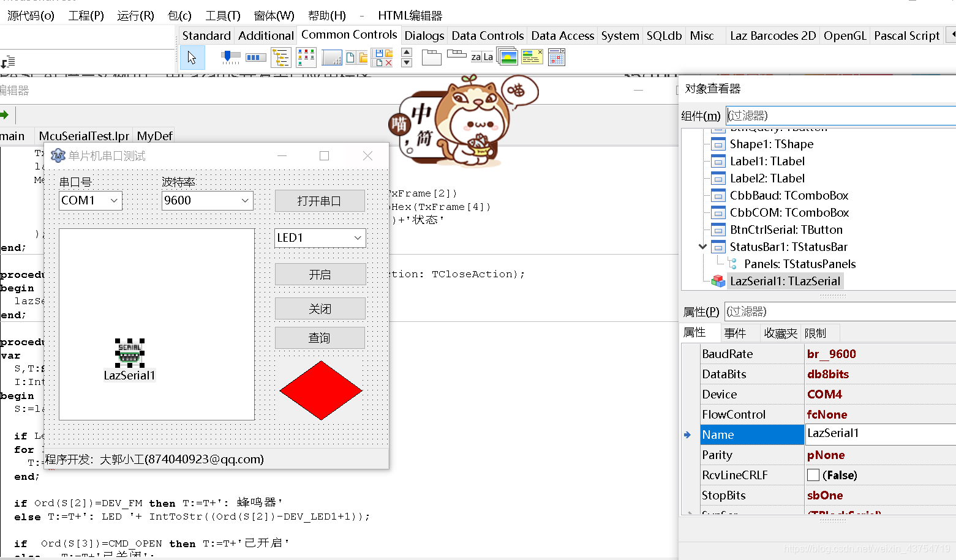956x560 pixels.
Task: Switch to the Dialogs palette tab
Action: click(x=424, y=35)
